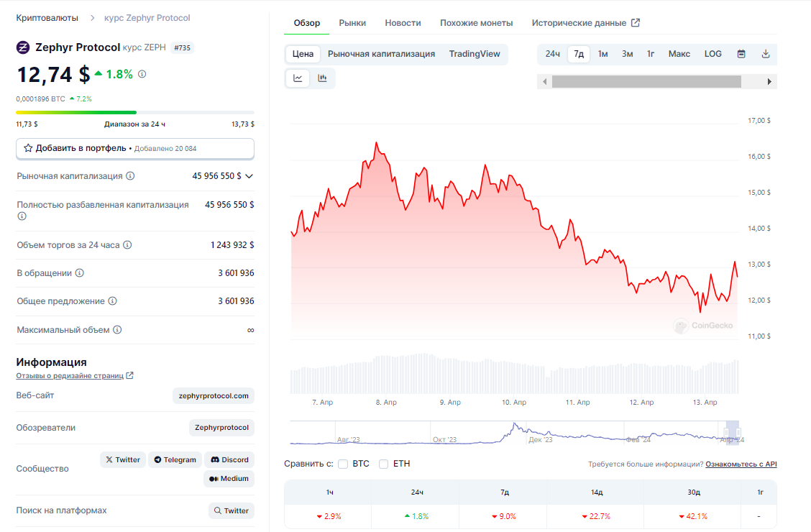
Task: Open the Обзор tab
Action: coord(307,23)
